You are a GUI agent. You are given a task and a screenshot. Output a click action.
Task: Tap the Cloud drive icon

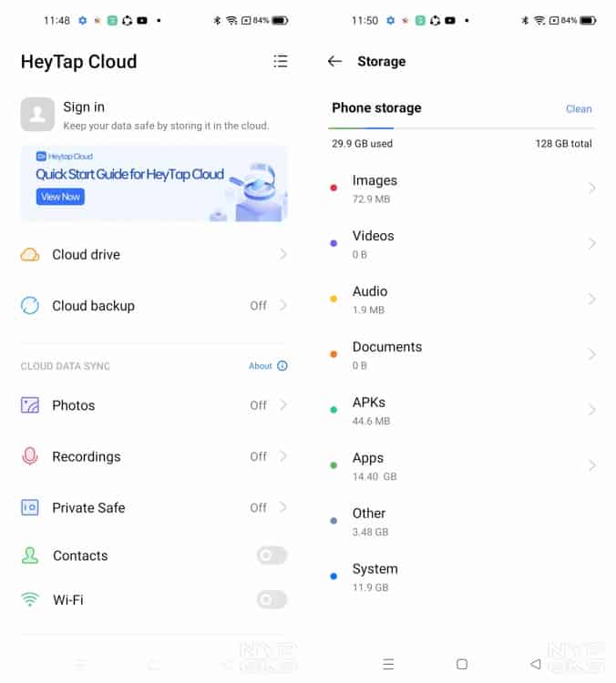pyautogui.click(x=30, y=254)
